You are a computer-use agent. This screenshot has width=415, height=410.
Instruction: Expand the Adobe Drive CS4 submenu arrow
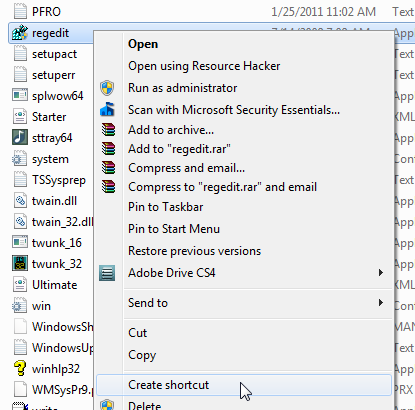click(381, 273)
